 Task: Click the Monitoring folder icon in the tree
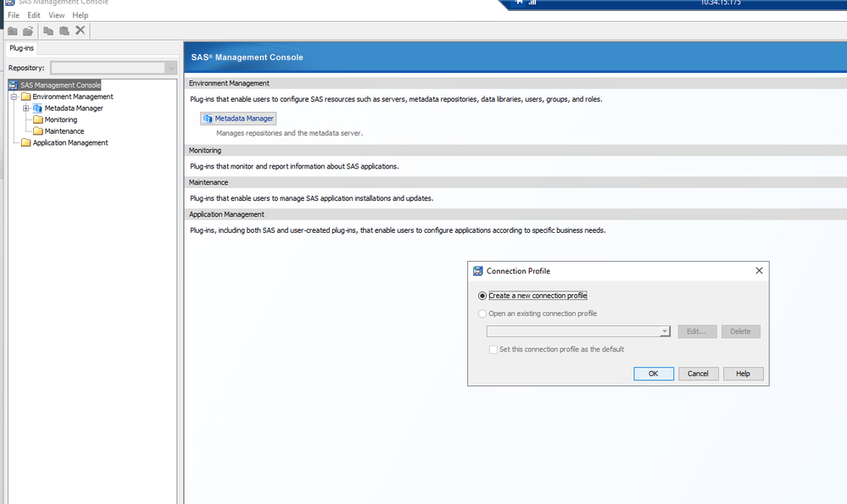point(38,119)
